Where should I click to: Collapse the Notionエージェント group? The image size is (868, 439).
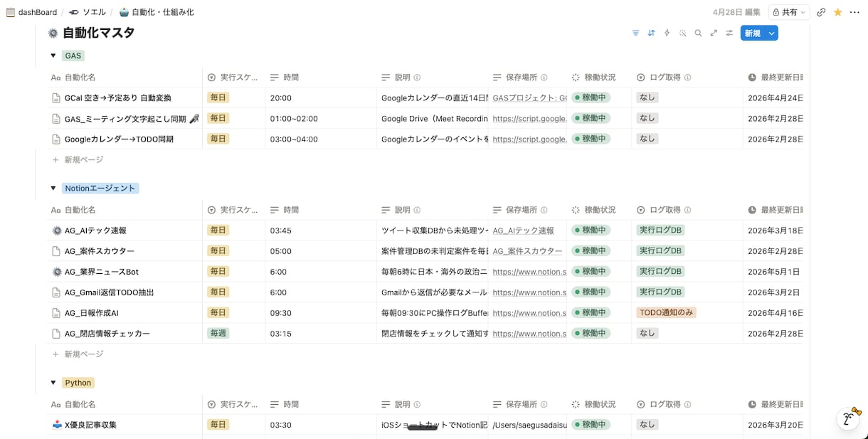[53, 189]
